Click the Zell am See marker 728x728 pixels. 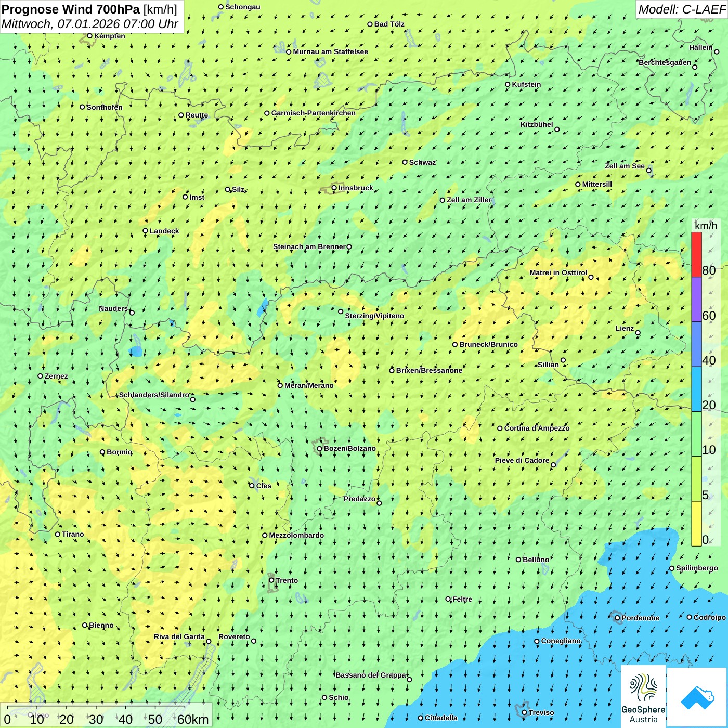648,171
